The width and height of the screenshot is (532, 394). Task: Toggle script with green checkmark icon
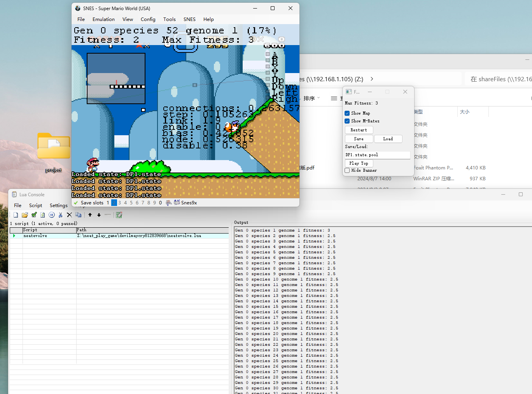[x=34, y=215]
